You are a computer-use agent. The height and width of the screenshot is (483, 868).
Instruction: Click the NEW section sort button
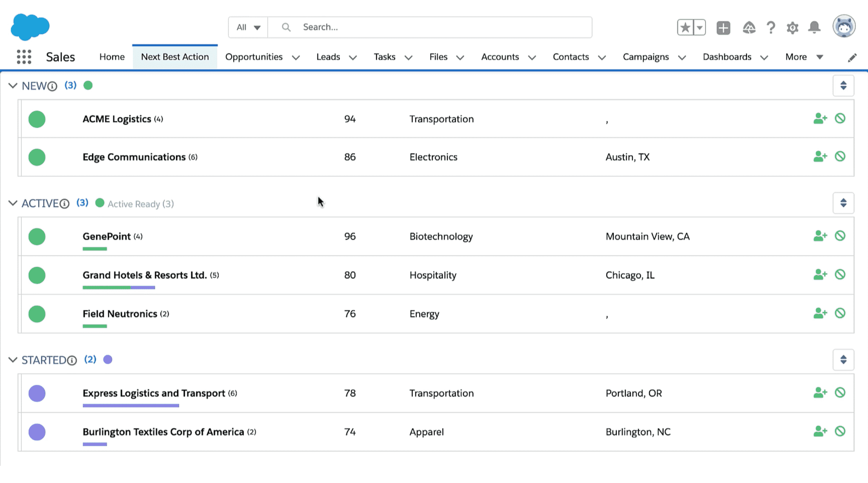click(x=843, y=85)
